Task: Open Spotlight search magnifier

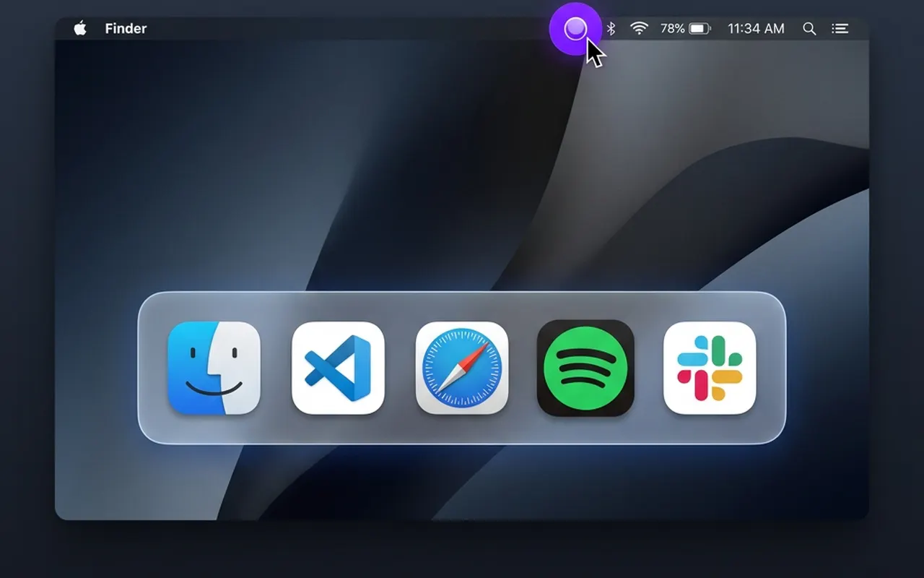Action: [809, 29]
